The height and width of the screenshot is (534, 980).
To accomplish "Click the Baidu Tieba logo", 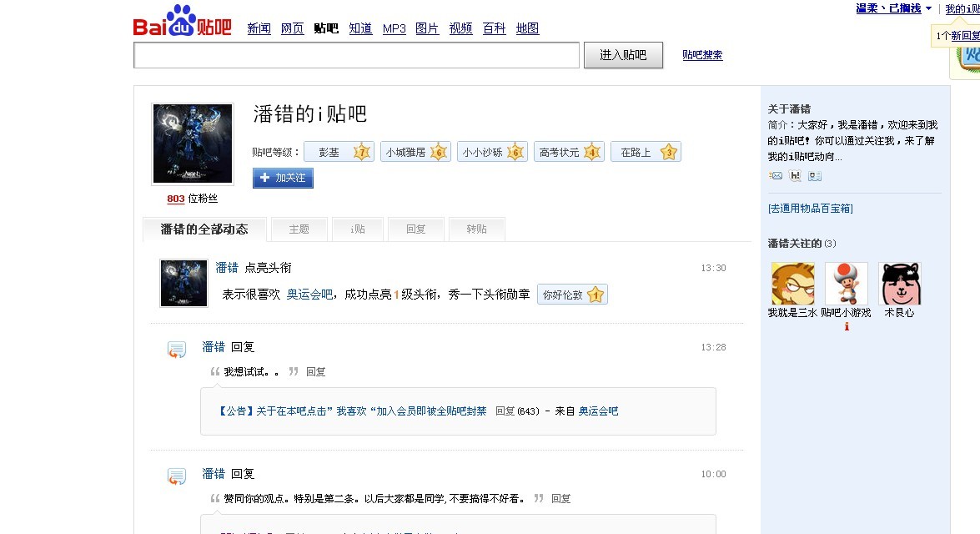I will [x=182, y=21].
